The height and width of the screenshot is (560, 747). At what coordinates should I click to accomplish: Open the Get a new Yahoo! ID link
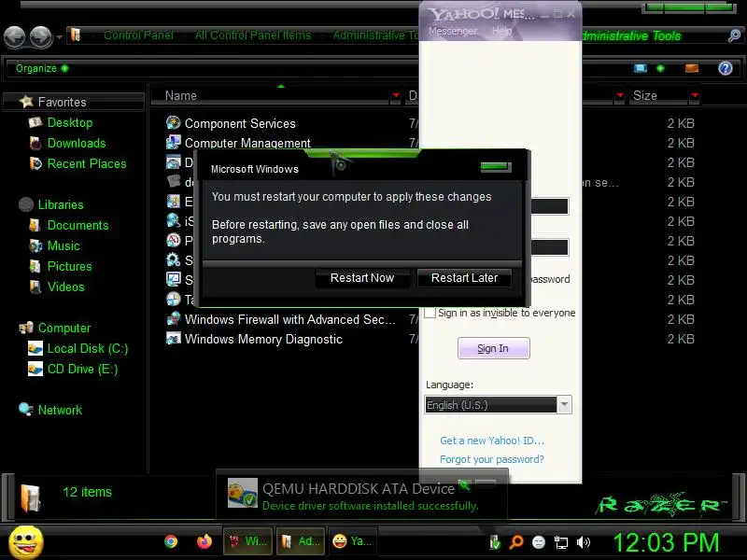pyautogui.click(x=492, y=441)
